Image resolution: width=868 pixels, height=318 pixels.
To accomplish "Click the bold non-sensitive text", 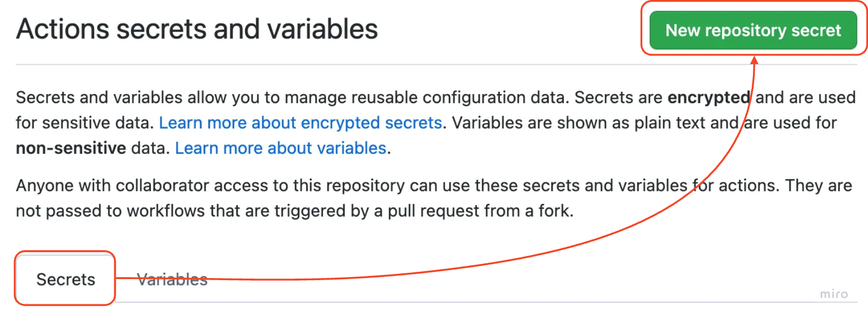I will point(71,148).
